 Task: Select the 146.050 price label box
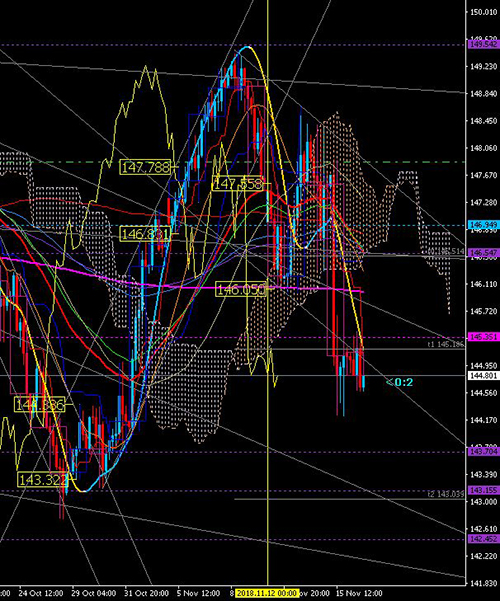(241, 289)
